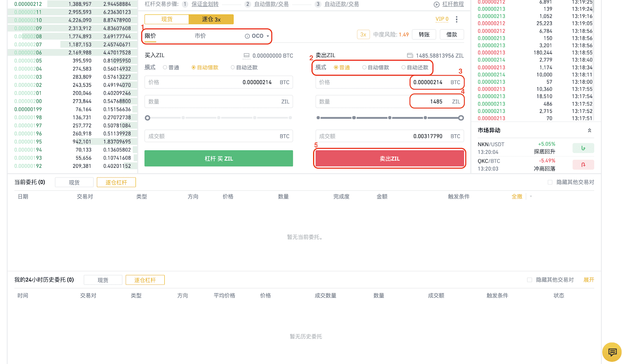Click the green rebound icon for NKN/USDT
This screenshot has height=364, width=623.
click(583, 148)
